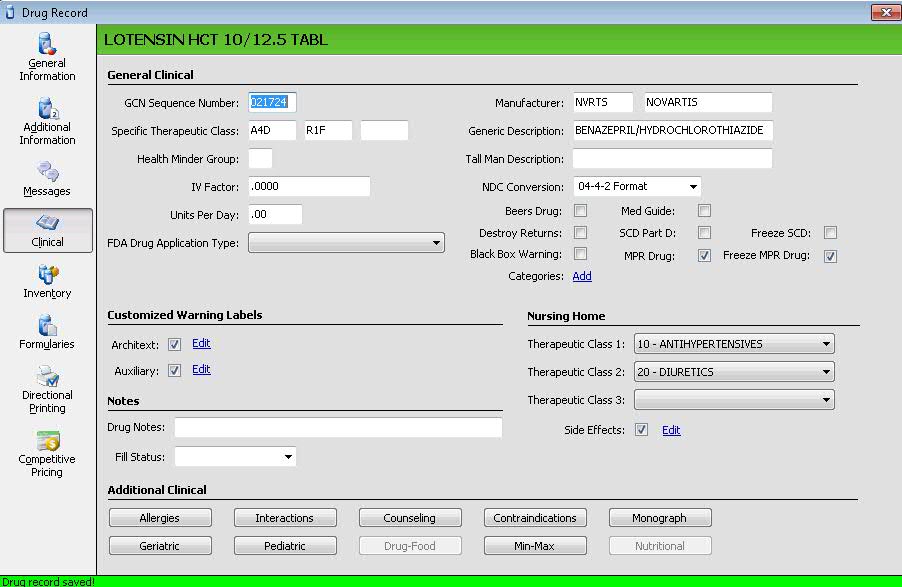Toggle the SCD Part D checkbox
The height and width of the screenshot is (587, 902).
coord(704,232)
